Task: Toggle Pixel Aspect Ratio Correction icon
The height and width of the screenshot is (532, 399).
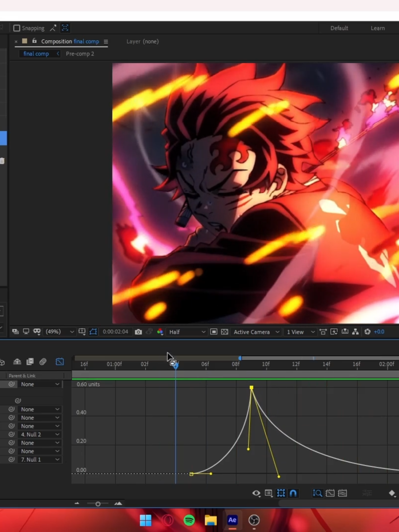Action: point(323,332)
